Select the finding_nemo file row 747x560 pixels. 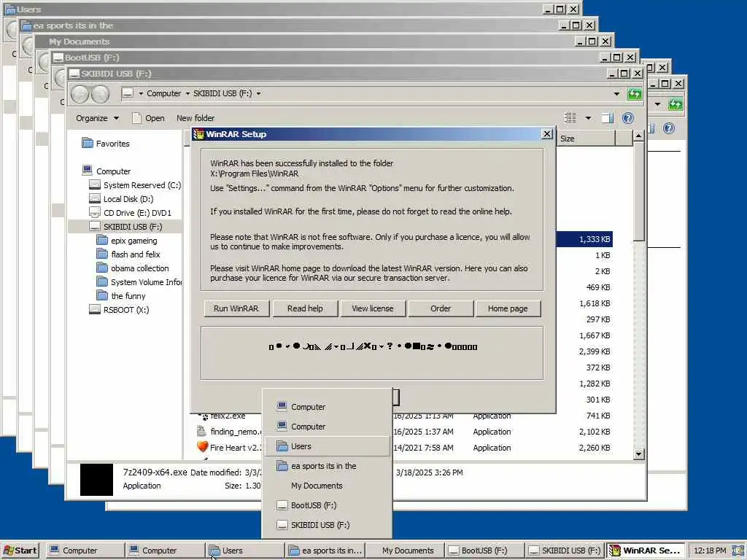click(404, 432)
